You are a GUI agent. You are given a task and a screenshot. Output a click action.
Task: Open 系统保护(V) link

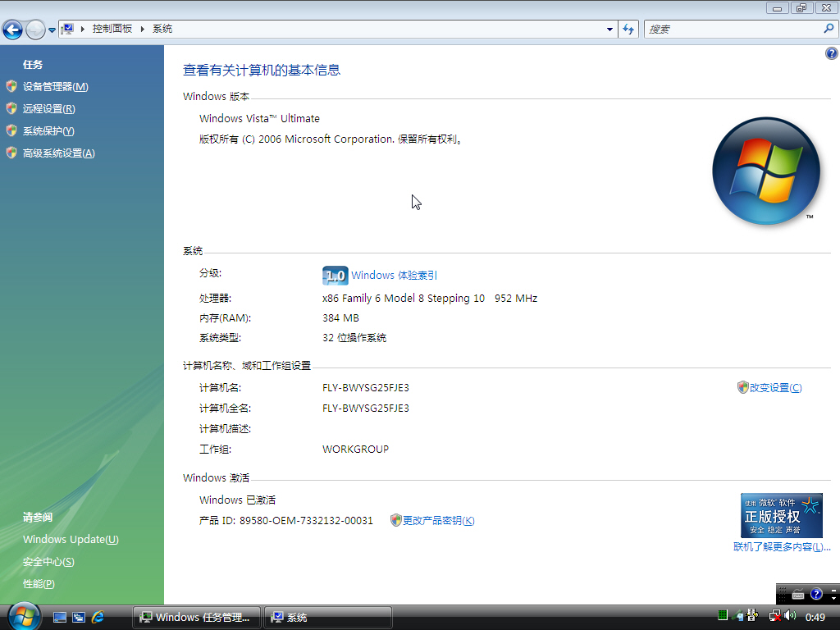point(48,130)
